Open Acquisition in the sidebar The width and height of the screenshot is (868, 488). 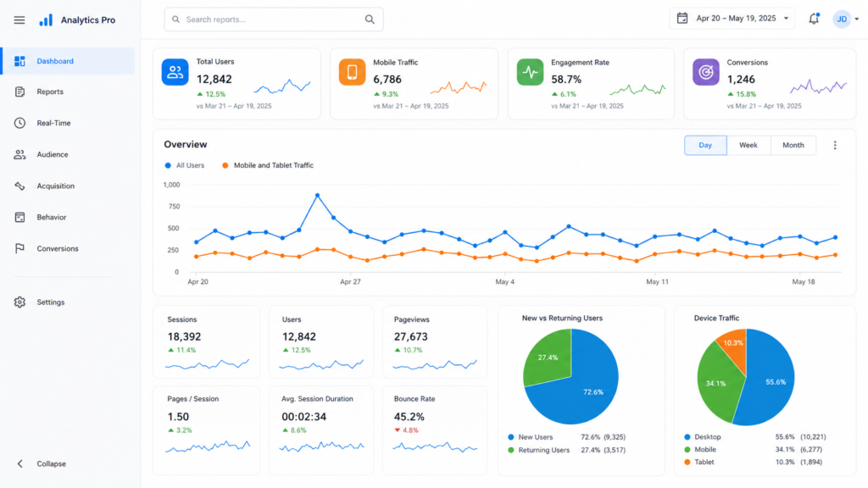[55, 186]
